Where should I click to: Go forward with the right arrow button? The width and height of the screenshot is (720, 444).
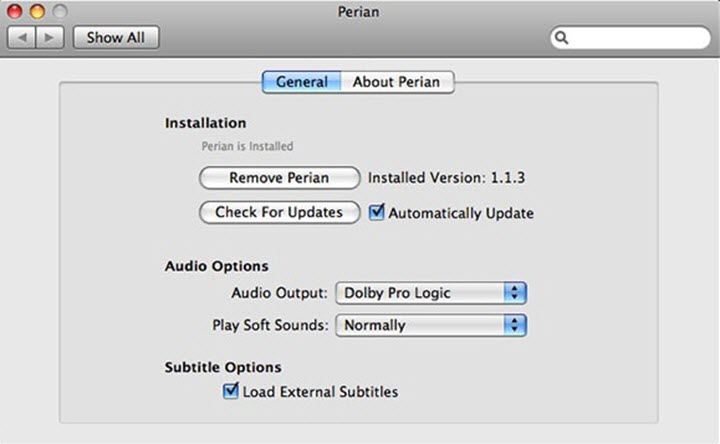51,37
